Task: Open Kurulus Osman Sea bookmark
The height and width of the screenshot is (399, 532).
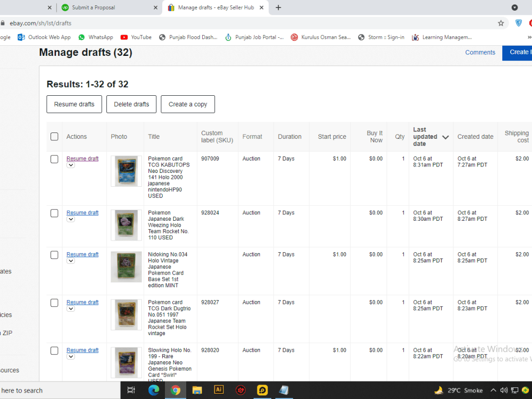Action: [321, 37]
